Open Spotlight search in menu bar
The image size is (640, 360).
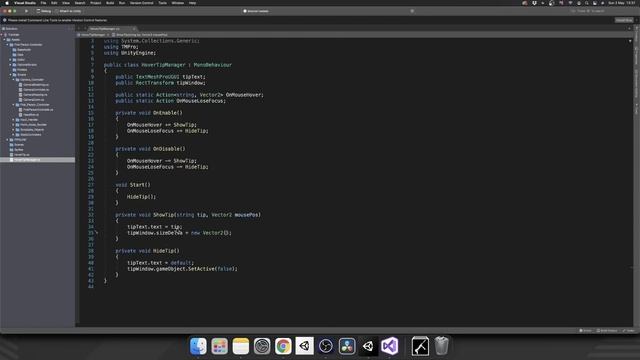click(x=587, y=3)
